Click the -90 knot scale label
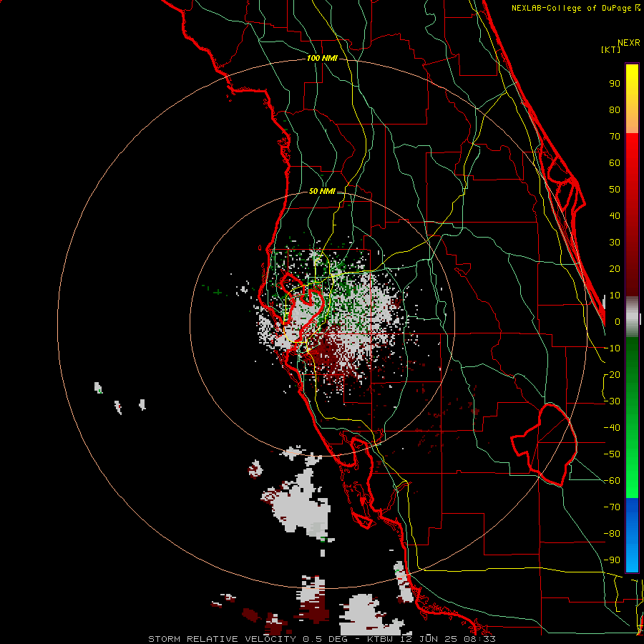The width and height of the screenshot is (644, 644). coord(612,560)
